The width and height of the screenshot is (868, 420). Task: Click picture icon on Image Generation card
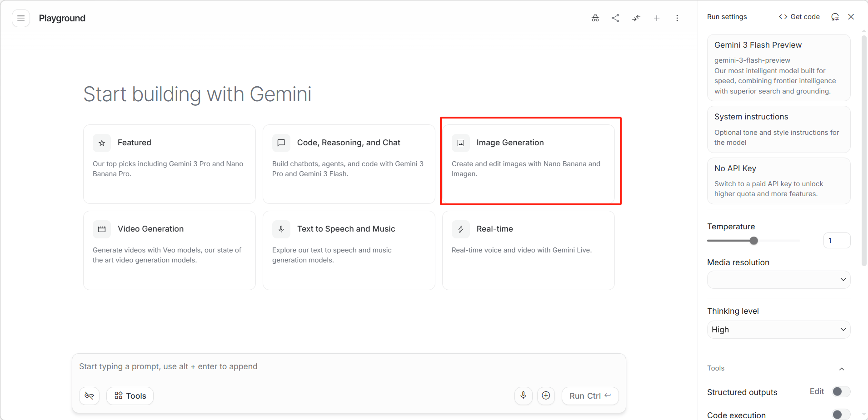click(461, 143)
